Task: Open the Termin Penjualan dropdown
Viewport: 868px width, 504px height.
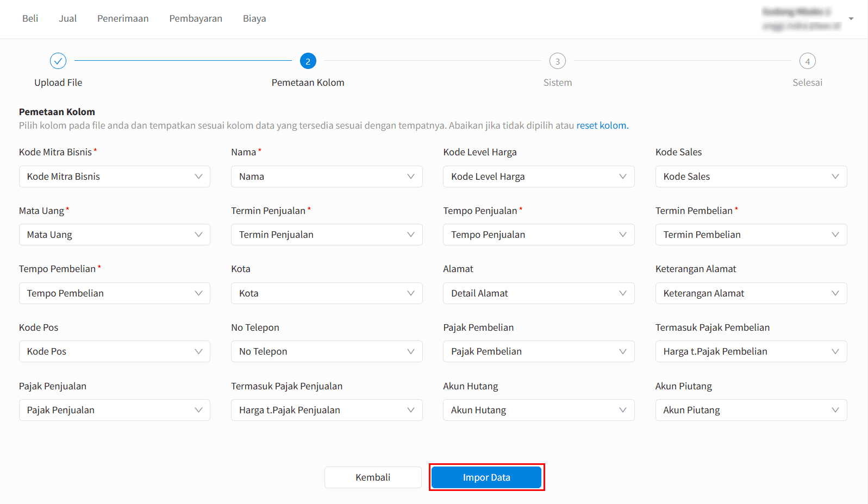Action: pyautogui.click(x=327, y=235)
